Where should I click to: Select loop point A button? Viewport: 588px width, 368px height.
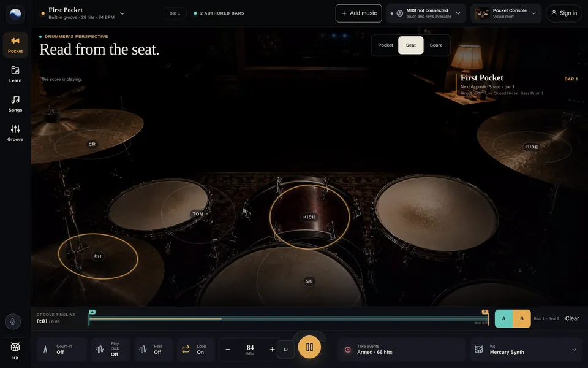click(x=503, y=319)
